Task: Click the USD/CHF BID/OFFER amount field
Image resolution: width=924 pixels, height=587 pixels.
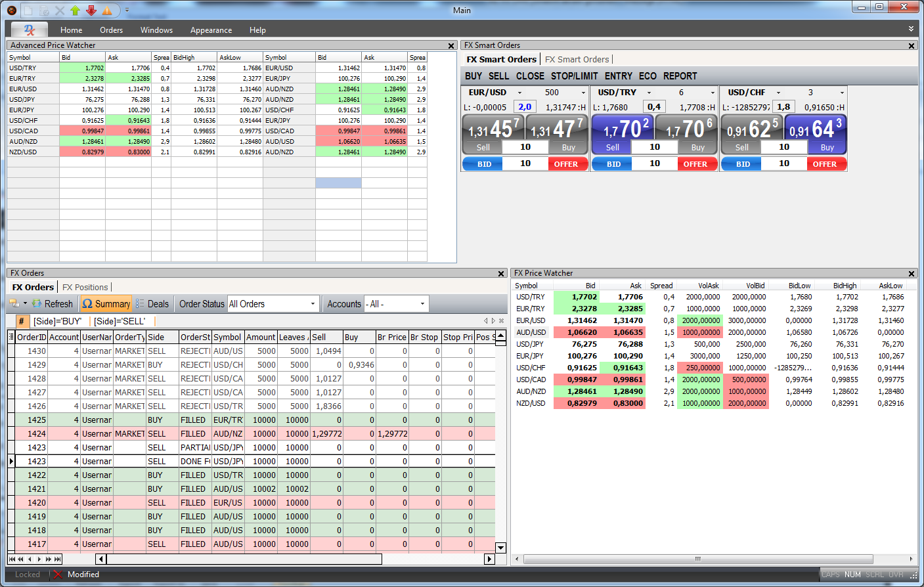Action: tap(784, 163)
